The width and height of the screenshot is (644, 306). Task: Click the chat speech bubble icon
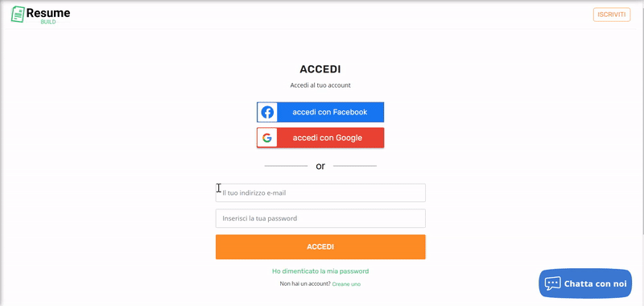[x=552, y=283]
